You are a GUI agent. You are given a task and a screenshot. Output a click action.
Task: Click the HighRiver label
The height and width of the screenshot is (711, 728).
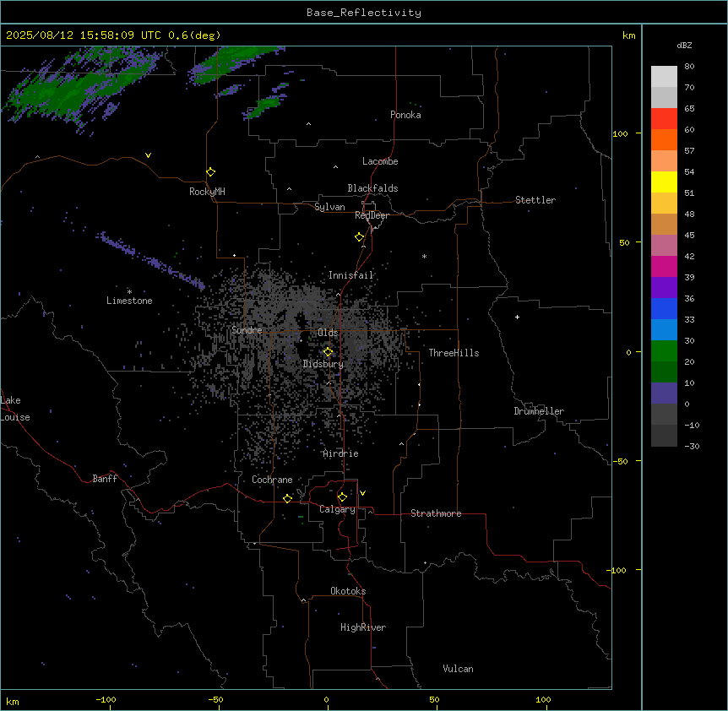coord(363,627)
